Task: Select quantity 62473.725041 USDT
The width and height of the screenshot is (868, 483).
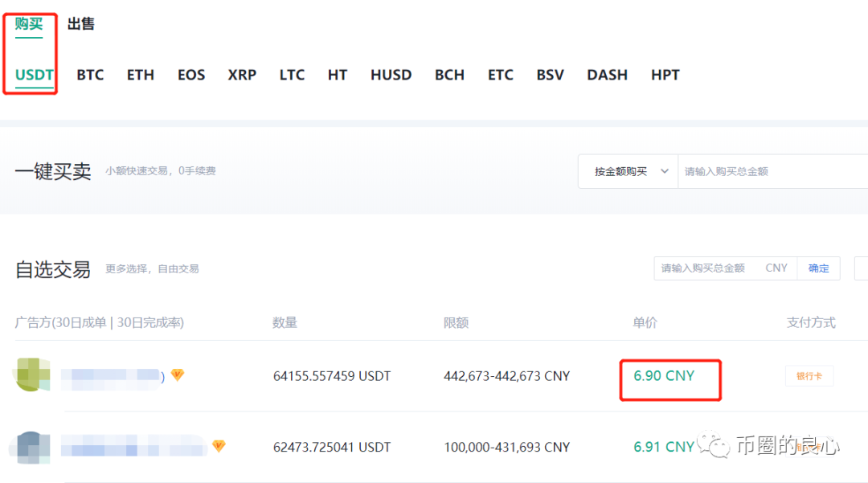Action: (332, 447)
